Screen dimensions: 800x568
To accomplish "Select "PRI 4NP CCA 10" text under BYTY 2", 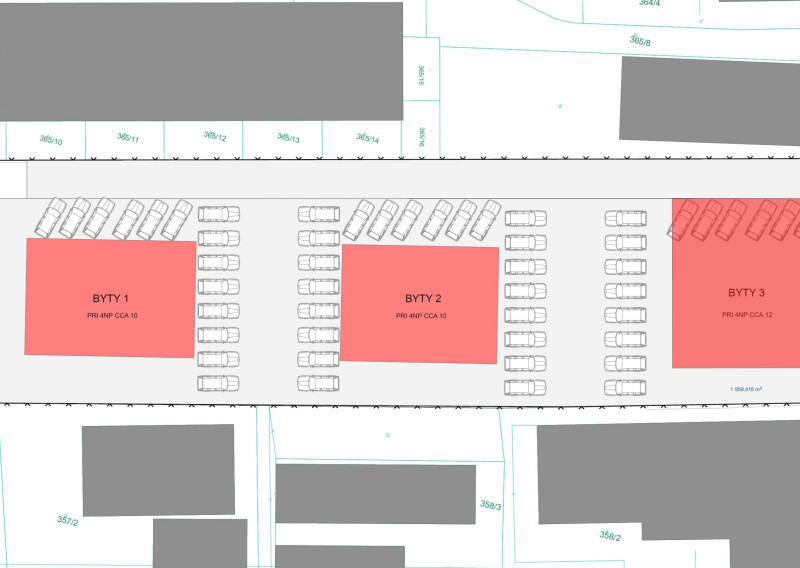I will (421, 316).
